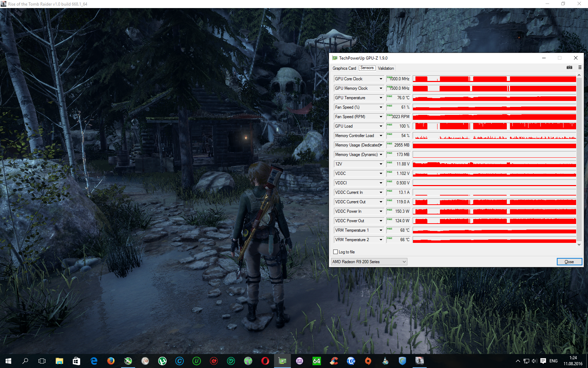Switch to Tomb Raider via taskbar icon

coord(420,361)
